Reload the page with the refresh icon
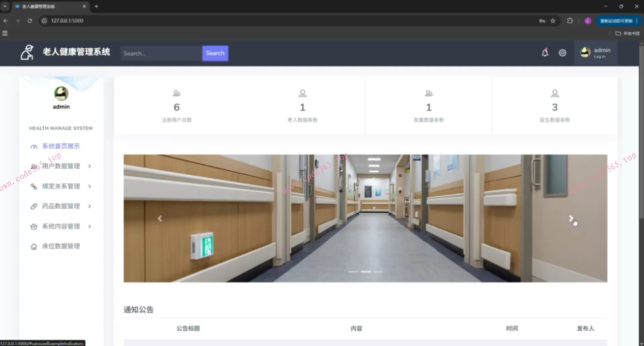Screen dimensions: 644x346 [30, 21]
